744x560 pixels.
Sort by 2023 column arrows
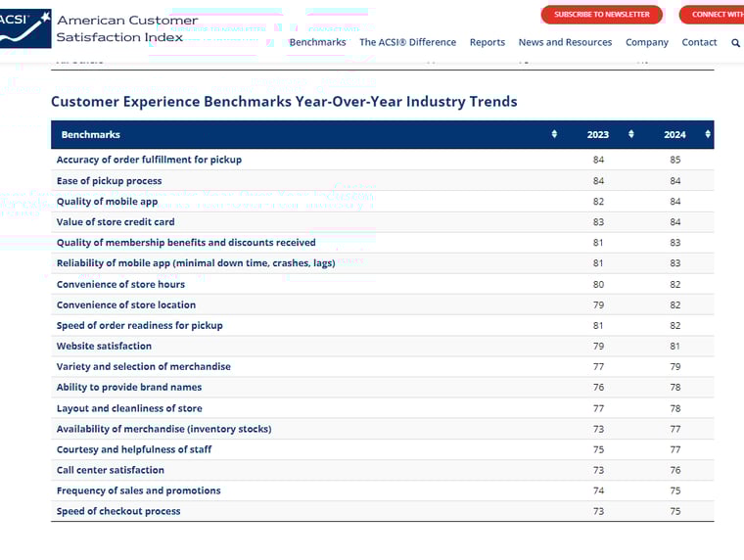point(631,134)
